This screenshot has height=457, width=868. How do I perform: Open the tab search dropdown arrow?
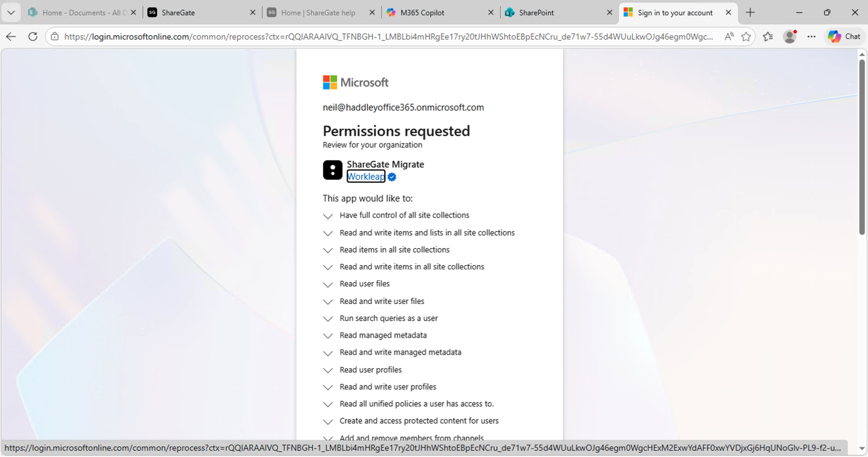[x=11, y=12]
